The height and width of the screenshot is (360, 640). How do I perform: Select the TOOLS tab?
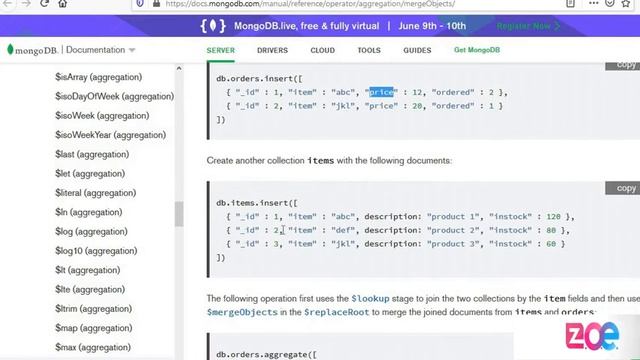369,50
